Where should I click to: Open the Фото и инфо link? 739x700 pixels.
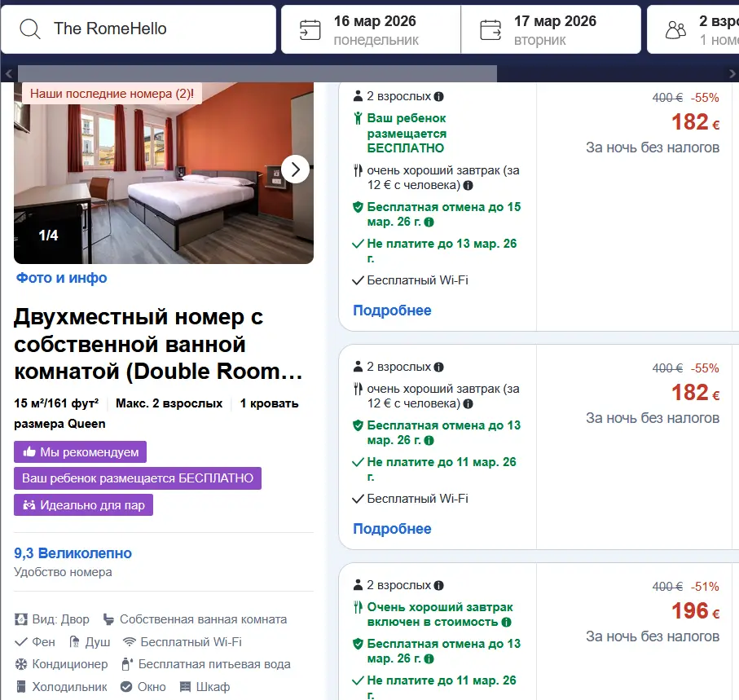pyautogui.click(x=61, y=278)
